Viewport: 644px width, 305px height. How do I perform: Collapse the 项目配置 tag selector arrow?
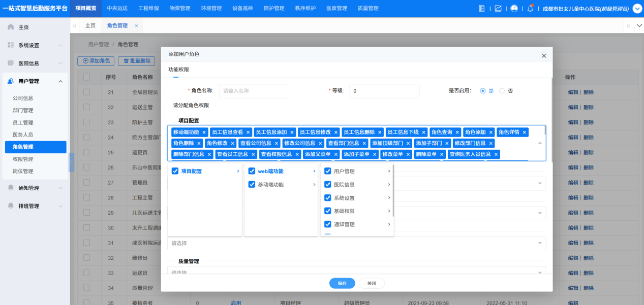(x=540, y=143)
